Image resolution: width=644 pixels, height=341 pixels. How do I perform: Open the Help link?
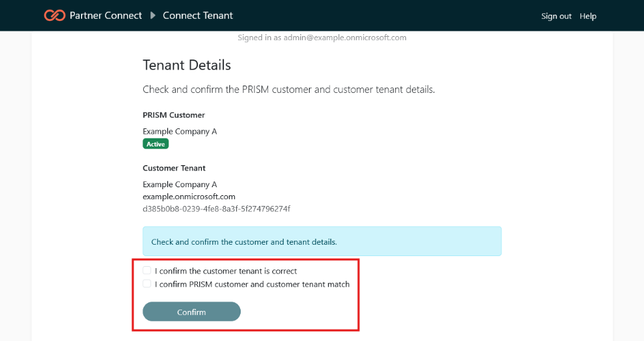tap(588, 16)
